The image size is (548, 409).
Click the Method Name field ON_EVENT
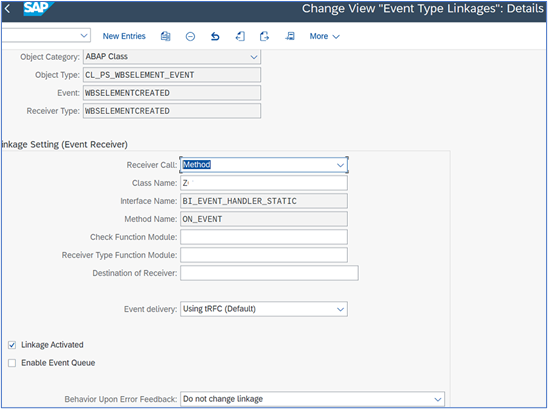(x=264, y=219)
